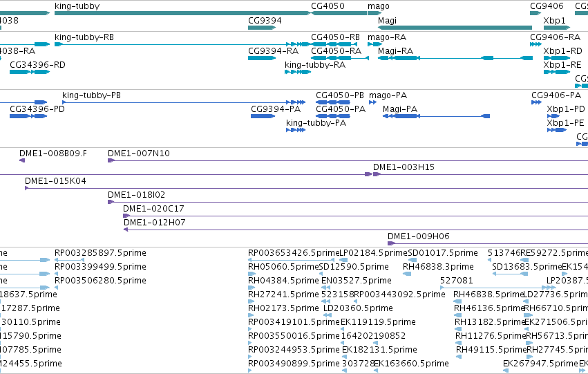Select the DME1-009H06 BAC start marker
The width and height of the screenshot is (588, 374).
[x=392, y=243]
